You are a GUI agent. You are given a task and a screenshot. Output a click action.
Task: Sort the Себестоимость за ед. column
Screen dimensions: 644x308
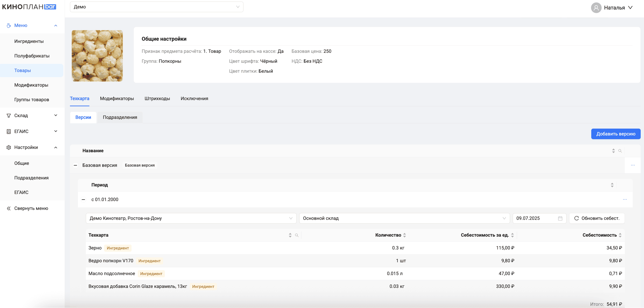tap(512, 235)
